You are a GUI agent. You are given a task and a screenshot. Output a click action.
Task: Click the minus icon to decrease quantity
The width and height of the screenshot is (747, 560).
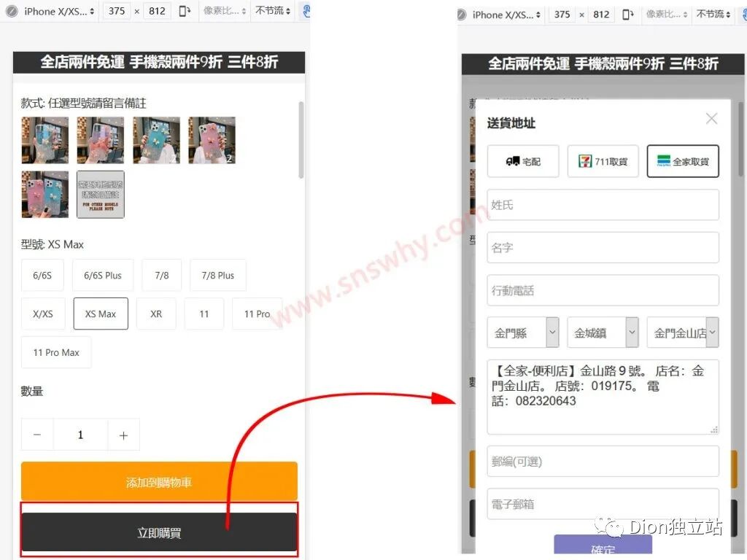tap(37, 435)
